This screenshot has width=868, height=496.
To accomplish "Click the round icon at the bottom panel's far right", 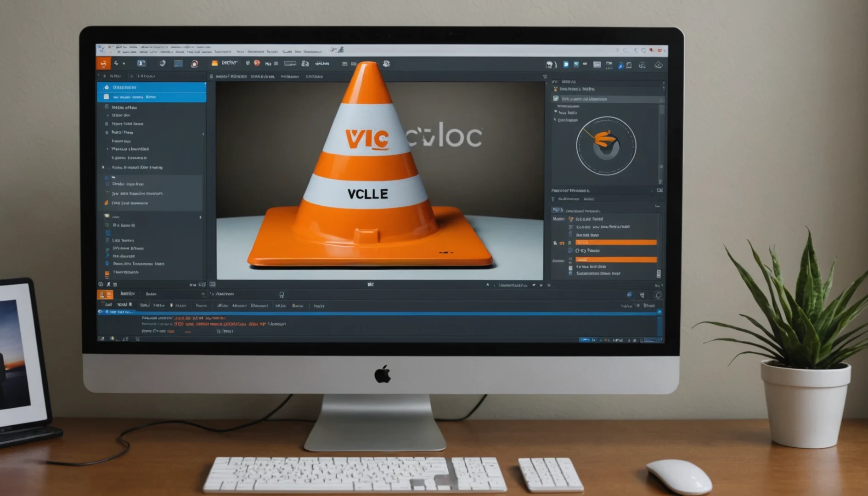I will pos(658,295).
